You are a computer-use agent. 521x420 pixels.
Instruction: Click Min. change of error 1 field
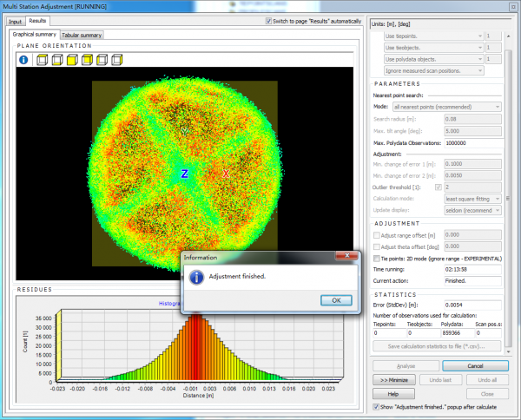coord(473,164)
